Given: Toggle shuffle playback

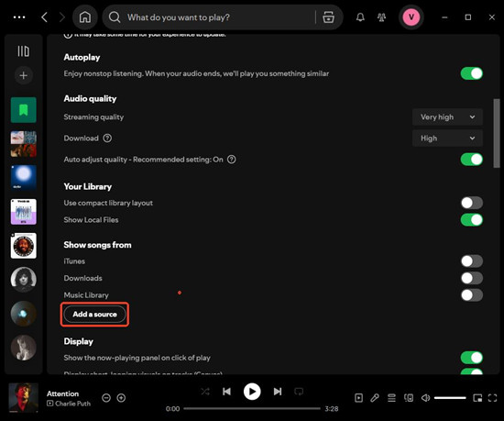Looking at the screenshot, I should [x=205, y=392].
